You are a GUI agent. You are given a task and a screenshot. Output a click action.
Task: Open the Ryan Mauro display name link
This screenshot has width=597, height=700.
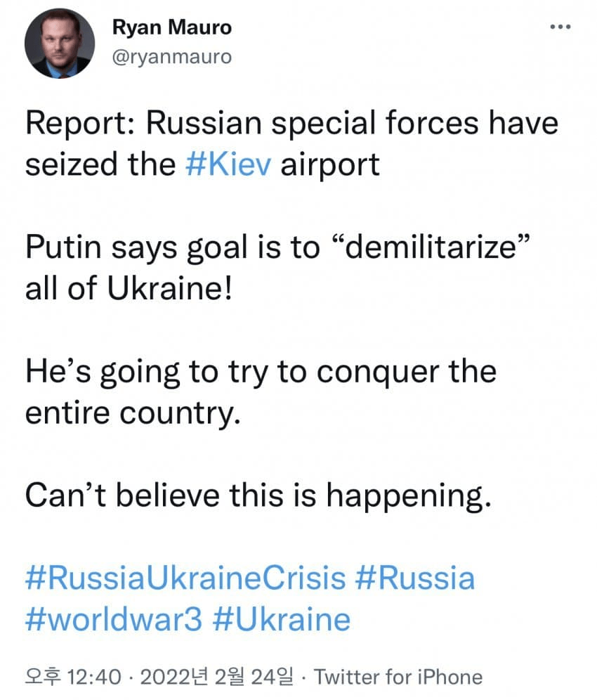click(x=171, y=28)
